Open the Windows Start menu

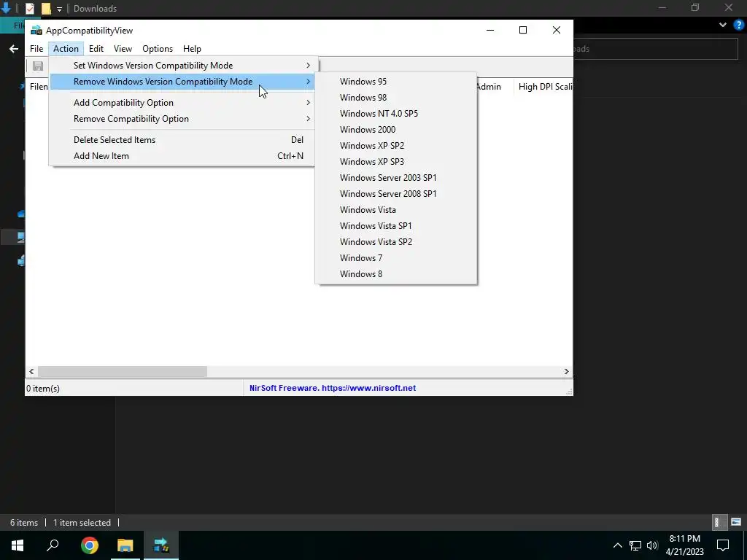pyautogui.click(x=18, y=545)
